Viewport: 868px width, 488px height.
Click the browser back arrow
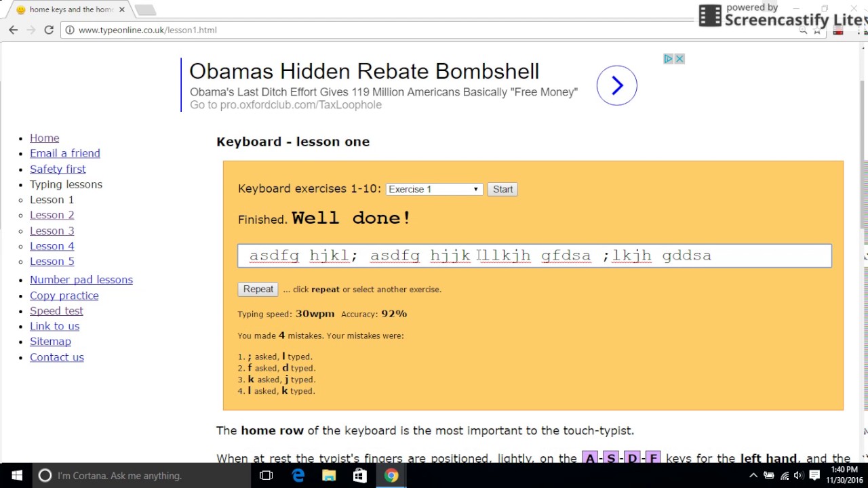(x=13, y=30)
